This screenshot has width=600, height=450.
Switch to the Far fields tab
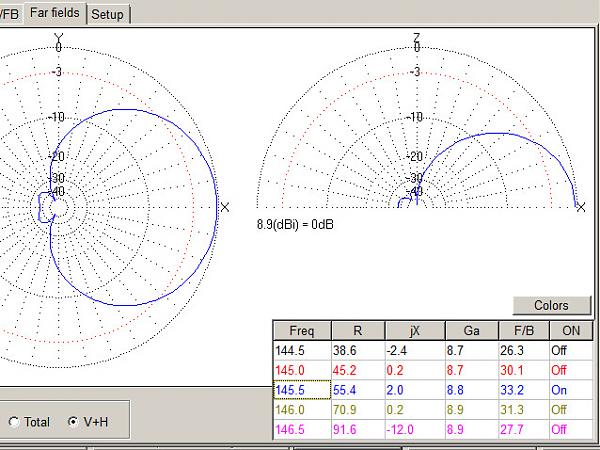coord(55,13)
